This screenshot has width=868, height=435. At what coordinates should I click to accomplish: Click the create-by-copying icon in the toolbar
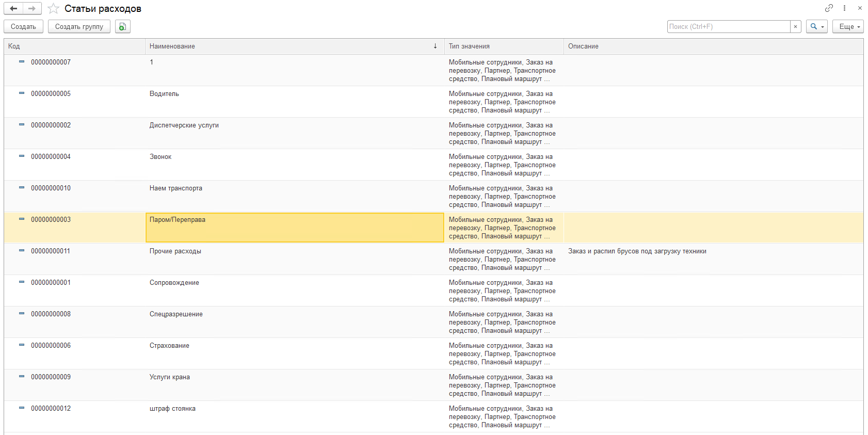(x=122, y=26)
